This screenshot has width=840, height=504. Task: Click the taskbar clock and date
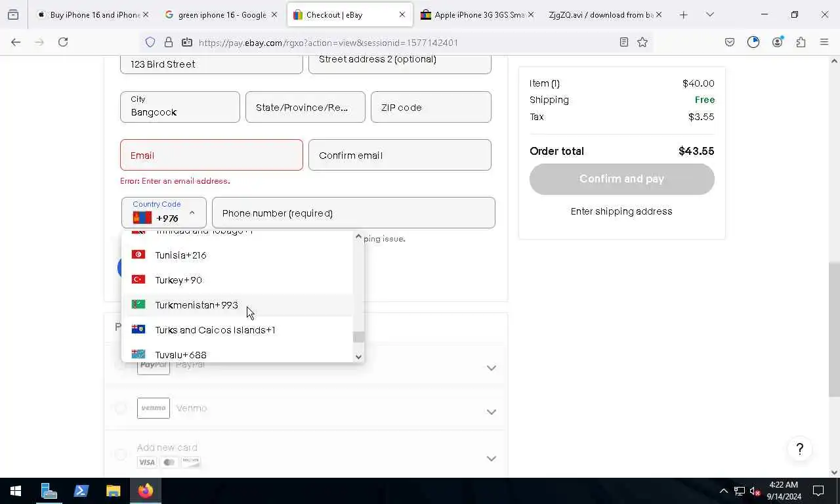point(783,491)
